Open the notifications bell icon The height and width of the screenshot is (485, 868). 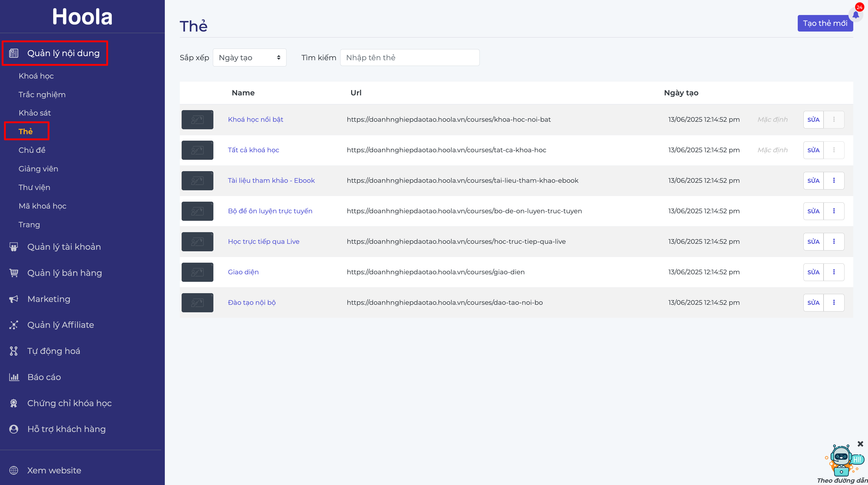point(856,15)
